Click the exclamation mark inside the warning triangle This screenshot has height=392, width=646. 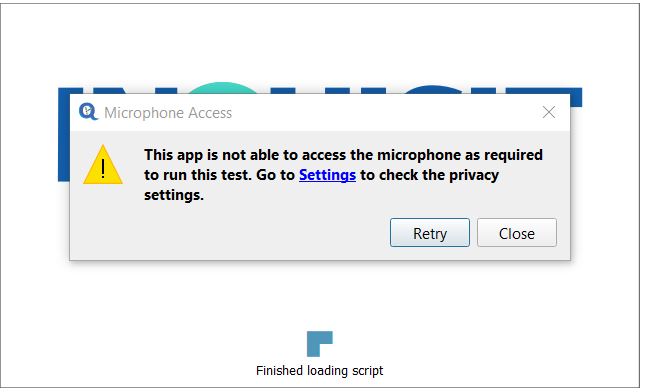103,168
